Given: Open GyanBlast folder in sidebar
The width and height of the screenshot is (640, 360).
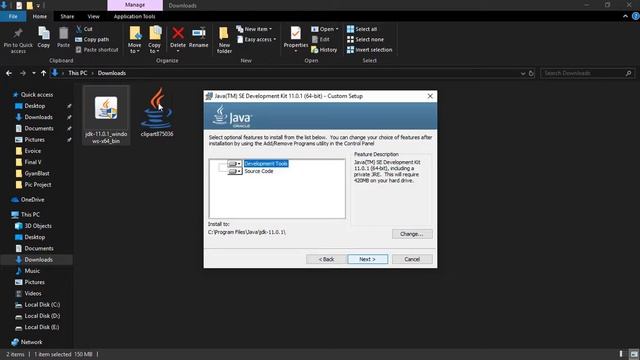Looking at the screenshot, I should click(x=37, y=173).
